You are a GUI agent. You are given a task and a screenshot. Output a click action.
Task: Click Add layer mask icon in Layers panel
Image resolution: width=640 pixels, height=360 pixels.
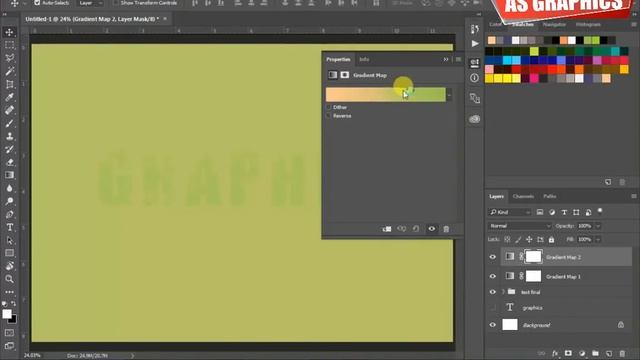tap(568, 353)
